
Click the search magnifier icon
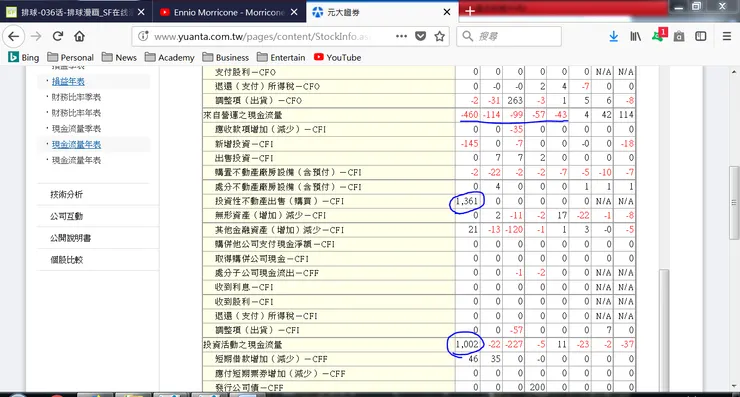click(x=467, y=36)
